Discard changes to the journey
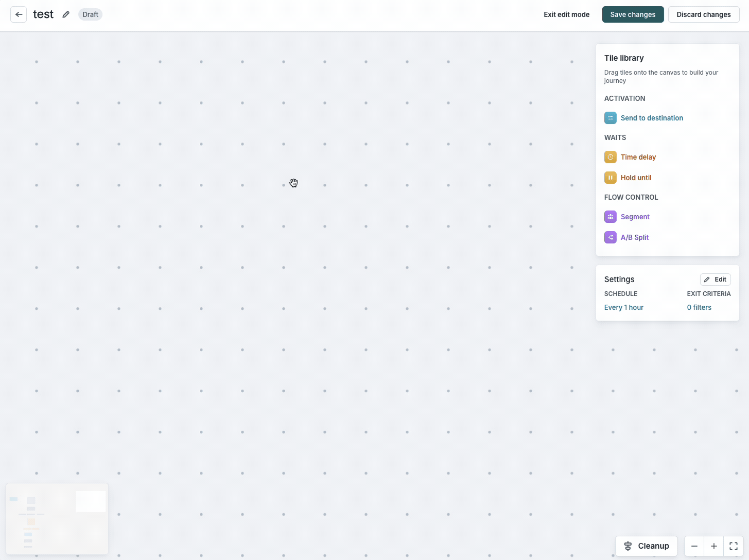 [704, 14]
